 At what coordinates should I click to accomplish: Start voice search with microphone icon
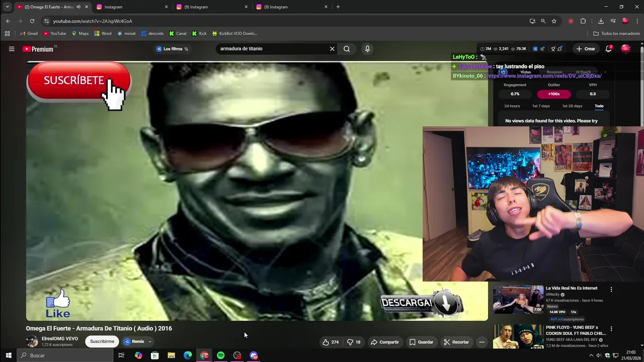[x=367, y=49]
